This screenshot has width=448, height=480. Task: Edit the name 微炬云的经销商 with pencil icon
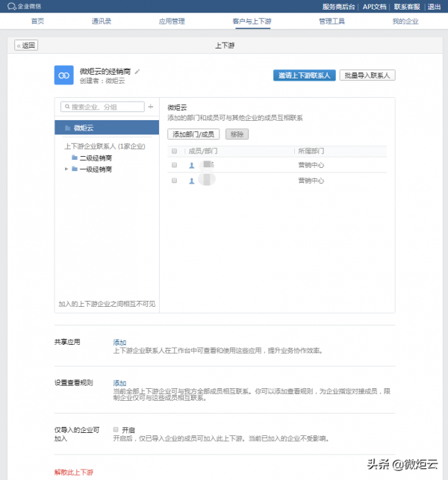(137, 72)
